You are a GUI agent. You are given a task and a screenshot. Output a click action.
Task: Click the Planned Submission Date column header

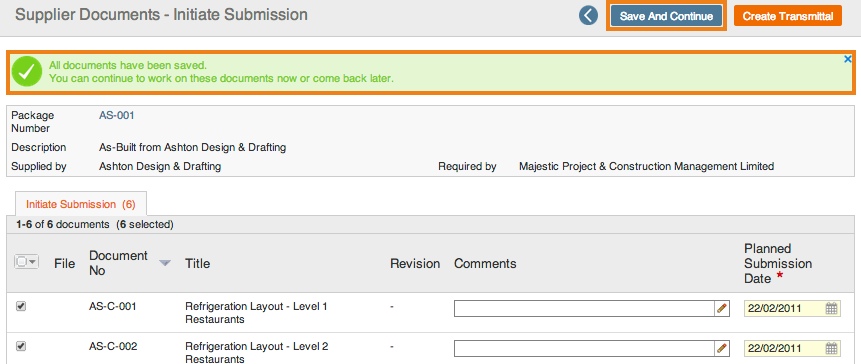(778, 264)
